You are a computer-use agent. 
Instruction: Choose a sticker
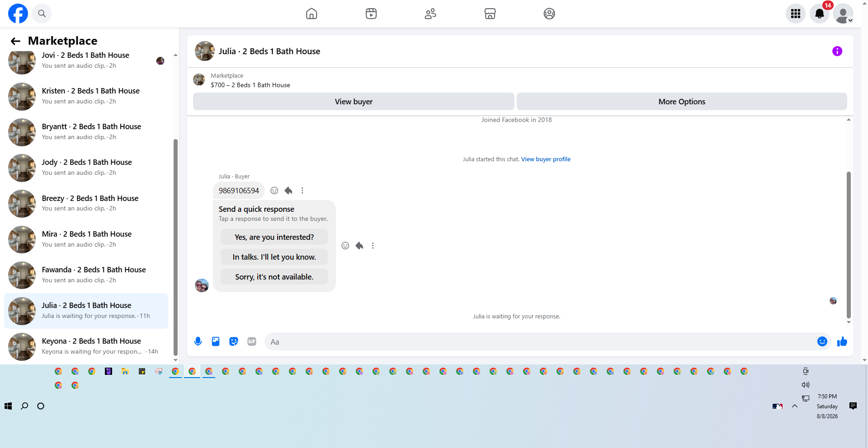[x=234, y=341]
